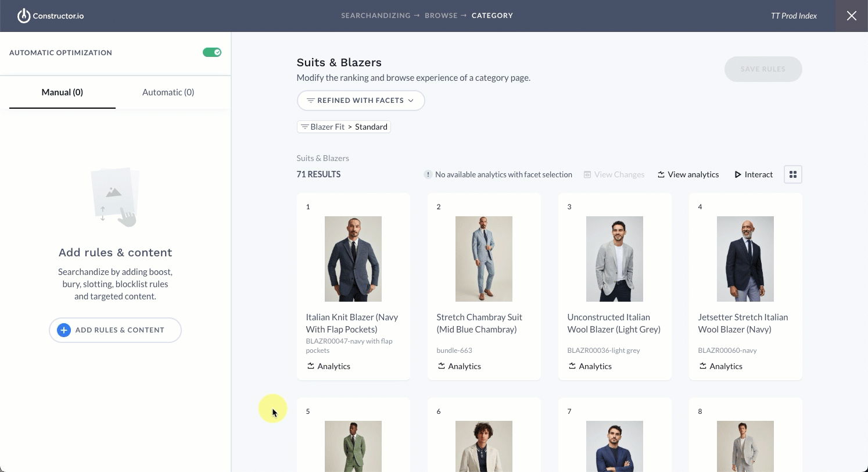Open View analytics link

[688, 174]
